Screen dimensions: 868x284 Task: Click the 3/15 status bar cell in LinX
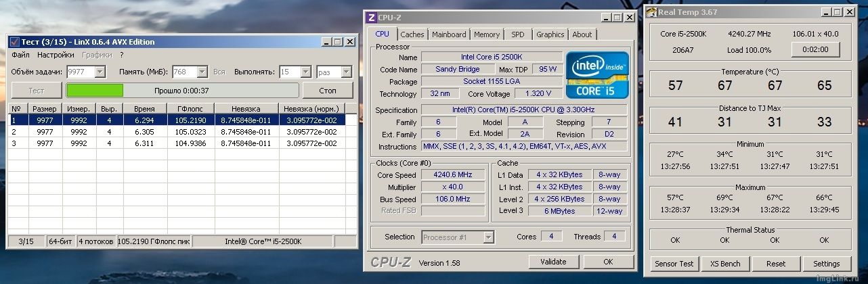coord(26,241)
